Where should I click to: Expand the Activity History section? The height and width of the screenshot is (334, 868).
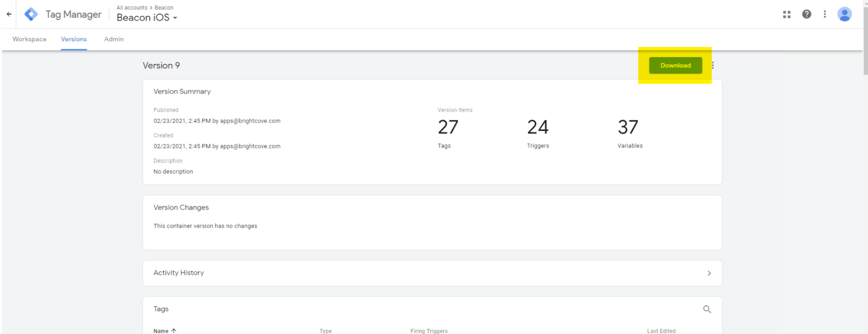click(709, 273)
